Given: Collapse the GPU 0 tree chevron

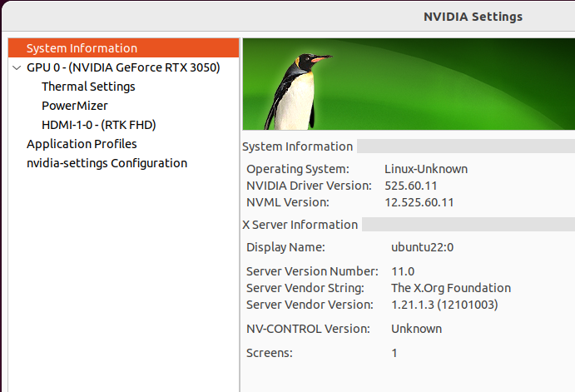Looking at the screenshot, I should coord(17,68).
